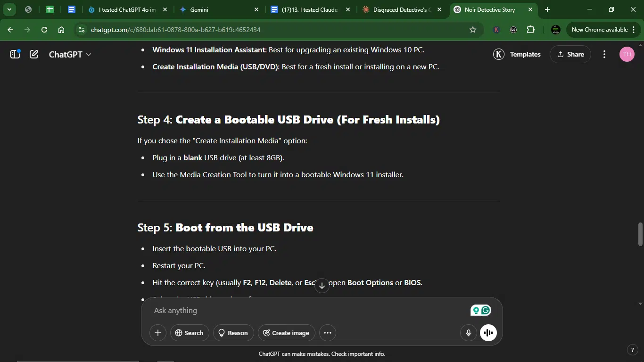Close the I tested ChatGPT 4o tab
Image resolution: width=644 pixels, height=362 pixels.
(165, 9)
